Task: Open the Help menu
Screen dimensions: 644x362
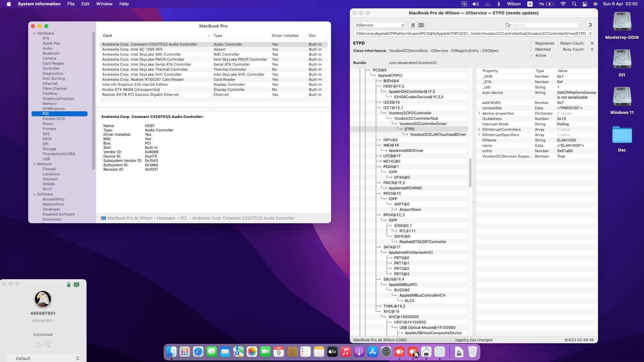Action: [124, 4]
